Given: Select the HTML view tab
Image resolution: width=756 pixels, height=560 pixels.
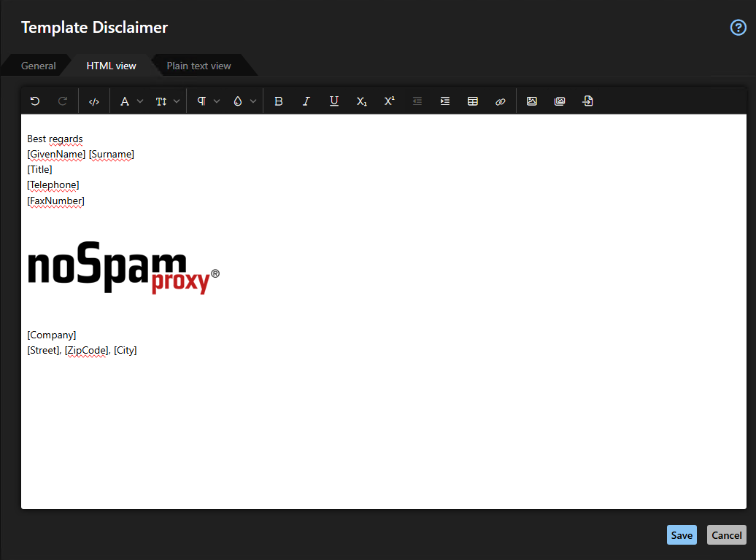Looking at the screenshot, I should click(112, 66).
